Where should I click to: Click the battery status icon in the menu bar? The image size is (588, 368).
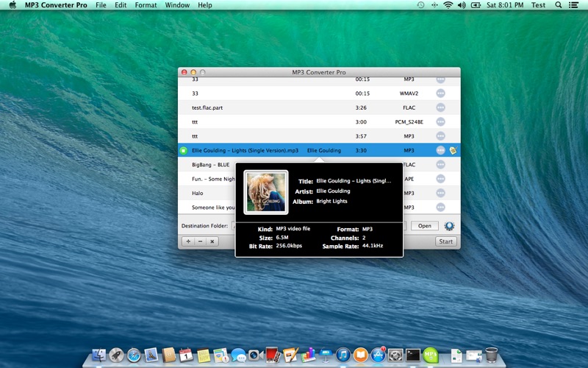pyautogui.click(x=476, y=5)
